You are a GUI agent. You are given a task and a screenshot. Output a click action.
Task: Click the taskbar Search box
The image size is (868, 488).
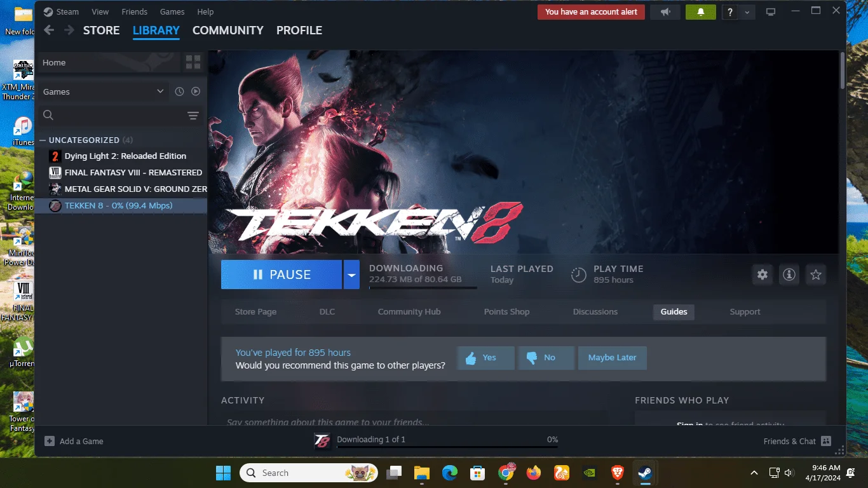309,473
